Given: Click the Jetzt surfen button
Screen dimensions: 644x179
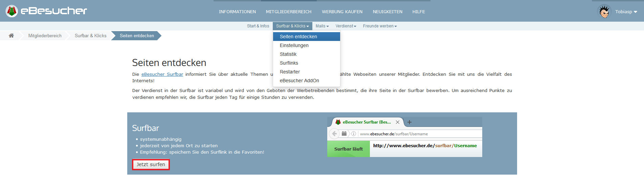Looking at the screenshot, I should point(151,164).
